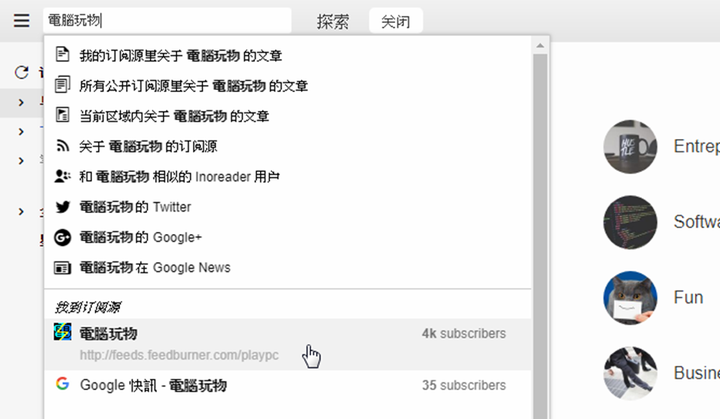
Task: Click the 探索 button
Action: tap(333, 21)
